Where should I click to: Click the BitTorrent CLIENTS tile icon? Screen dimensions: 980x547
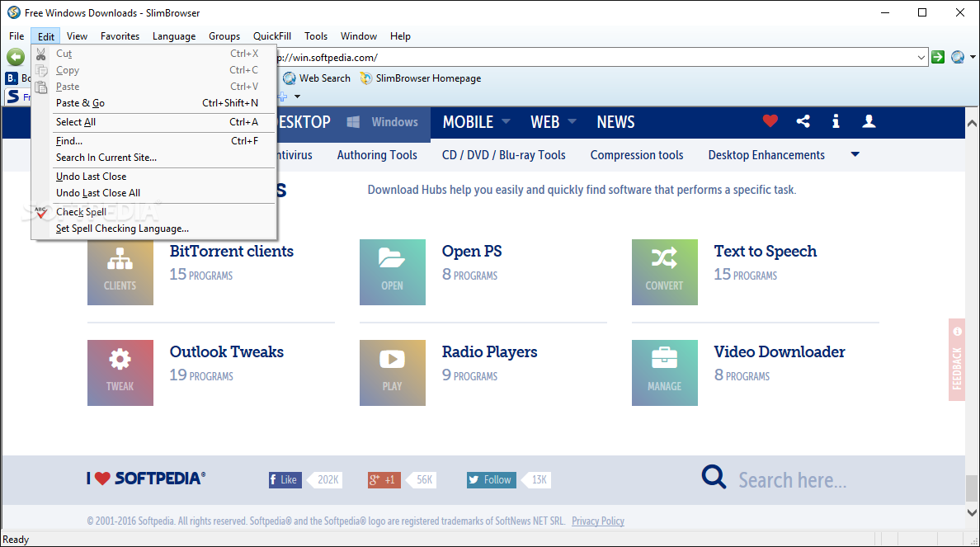click(120, 272)
